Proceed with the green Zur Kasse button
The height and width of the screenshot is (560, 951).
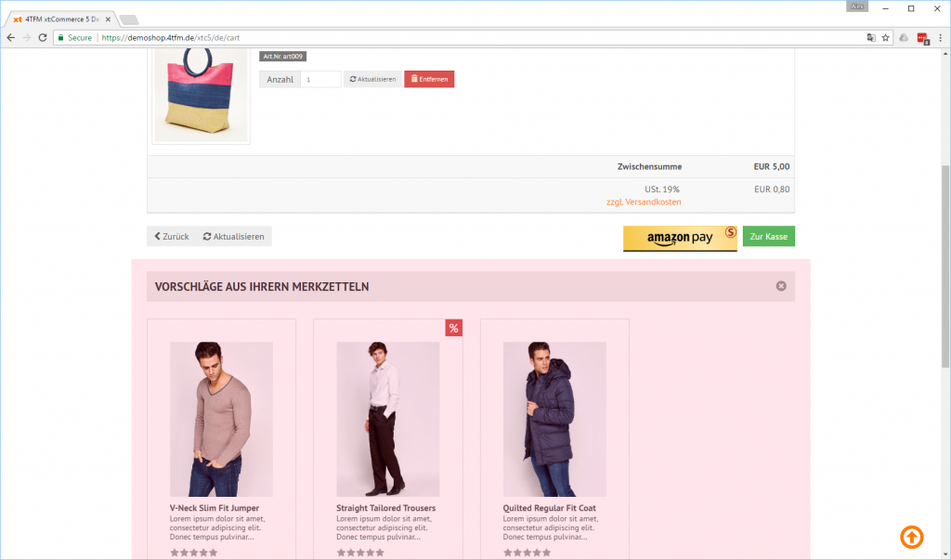pos(768,237)
